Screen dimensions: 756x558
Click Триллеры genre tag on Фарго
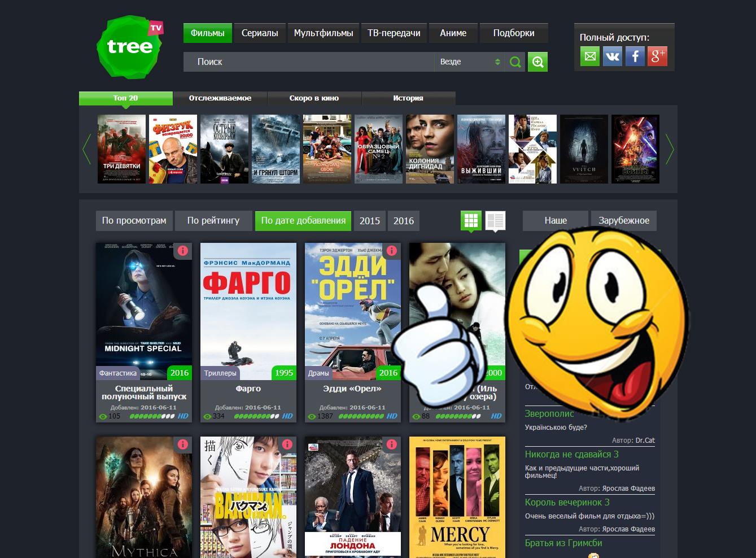coord(220,373)
